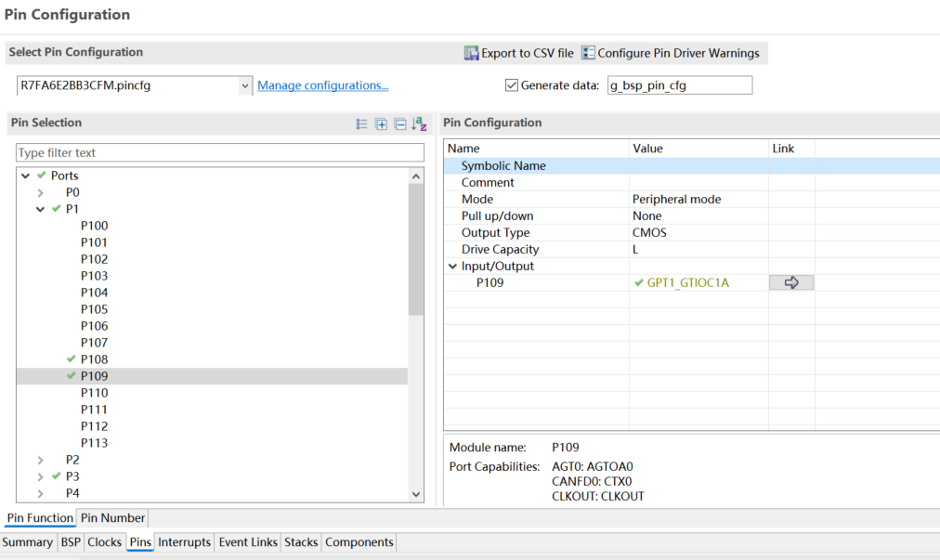Viewport: 940px width, 560px height.
Task: Open the Components tab
Action: tap(359, 542)
